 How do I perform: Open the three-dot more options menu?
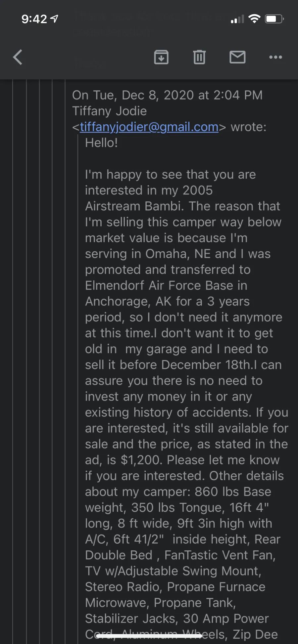(x=275, y=57)
